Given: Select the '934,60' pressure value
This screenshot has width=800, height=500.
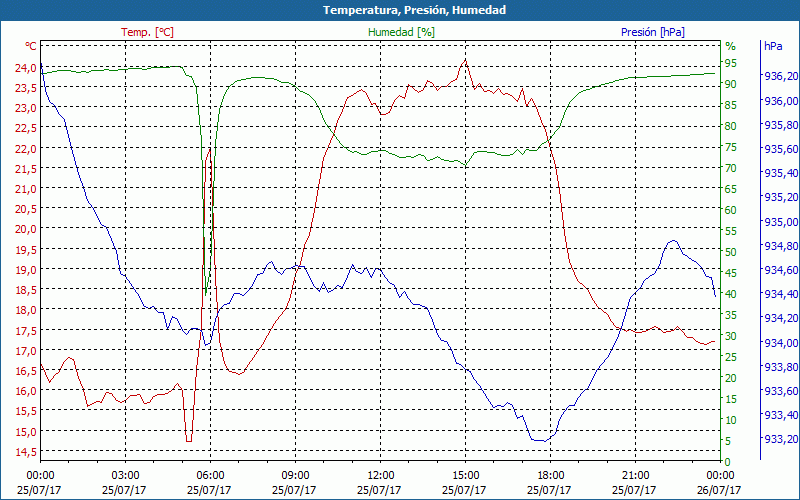Looking at the screenshot, I should click(x=781, y=270).
